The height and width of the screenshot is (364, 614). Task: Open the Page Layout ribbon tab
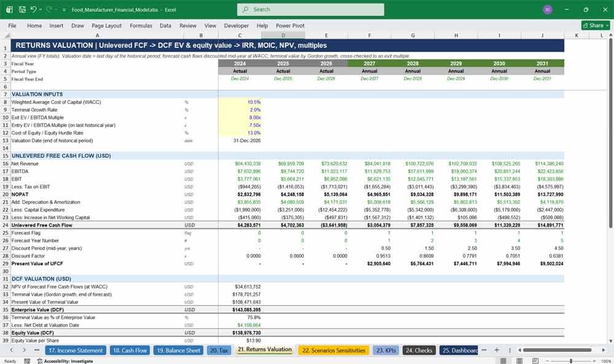106,25
